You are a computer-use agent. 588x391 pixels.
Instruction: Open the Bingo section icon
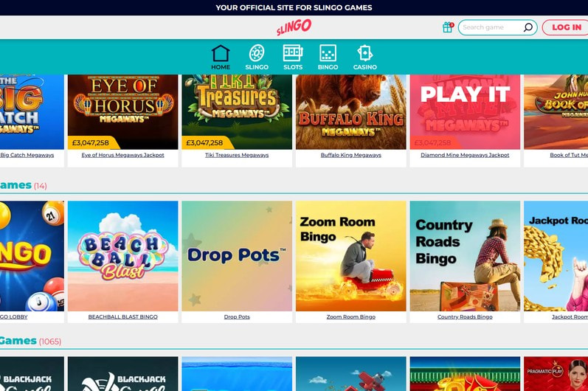click(x=328, y=58)
